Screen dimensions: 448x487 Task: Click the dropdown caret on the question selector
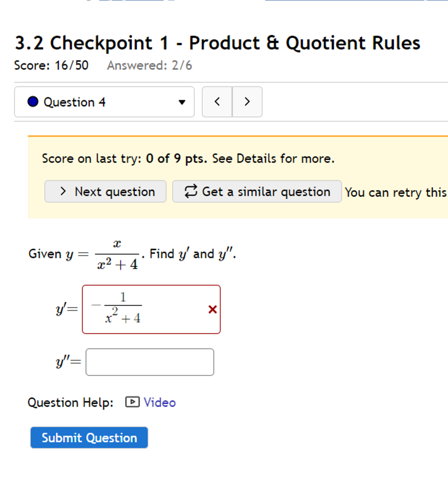(x=182, y=102)
